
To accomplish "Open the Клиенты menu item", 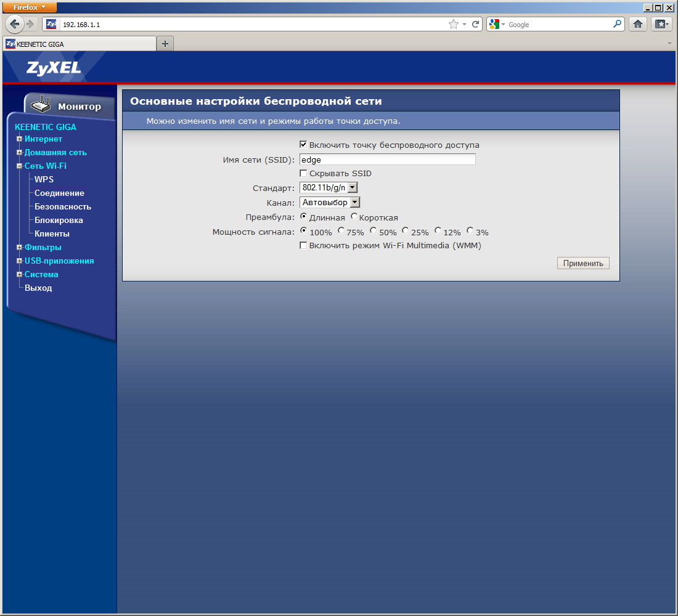I will tap(52, 234).
